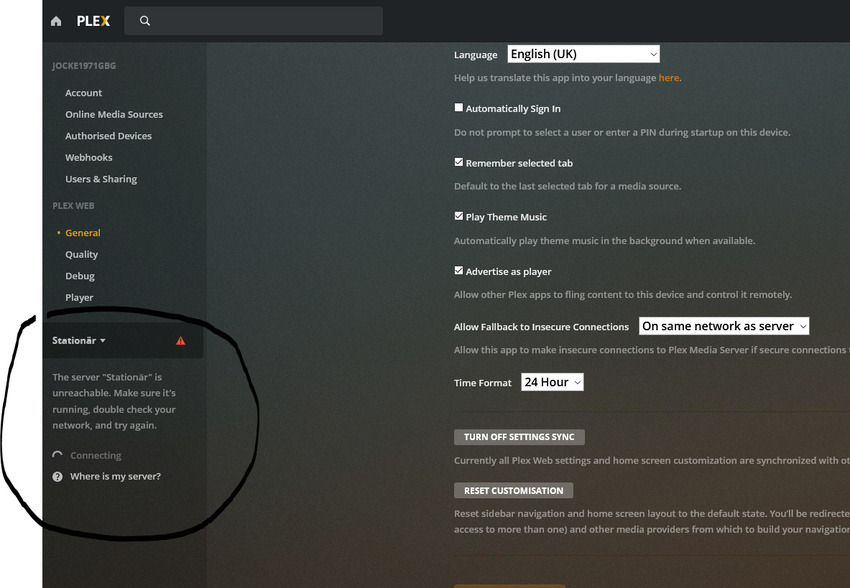Image resolution: width=850 pixels, height=588 pixels.
Task: Click the Connecting status text
Action: 95,455
